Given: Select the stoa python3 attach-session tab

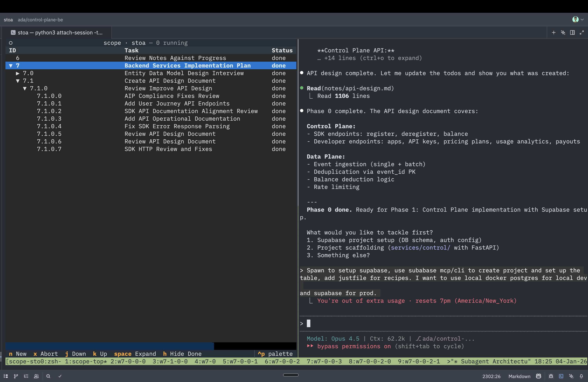Looking at the screenshot, I should (x=57, y=32).
